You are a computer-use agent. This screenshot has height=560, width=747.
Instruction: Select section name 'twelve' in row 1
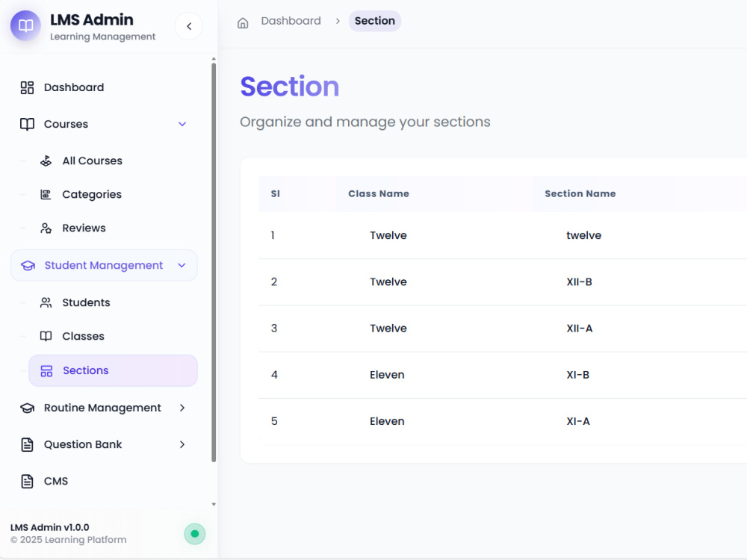[583, 236]
